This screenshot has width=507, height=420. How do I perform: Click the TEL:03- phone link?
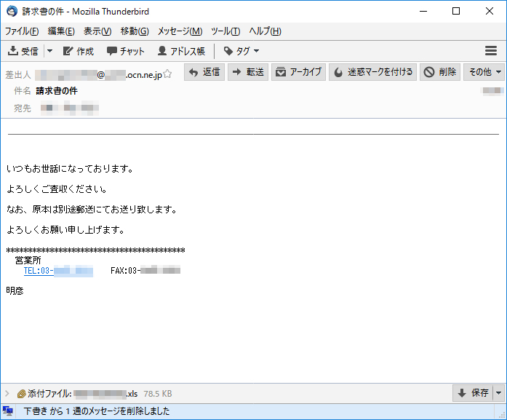(58, 271)
